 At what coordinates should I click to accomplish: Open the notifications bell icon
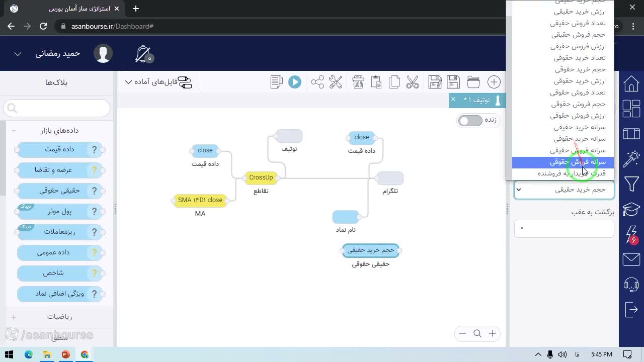144,54
